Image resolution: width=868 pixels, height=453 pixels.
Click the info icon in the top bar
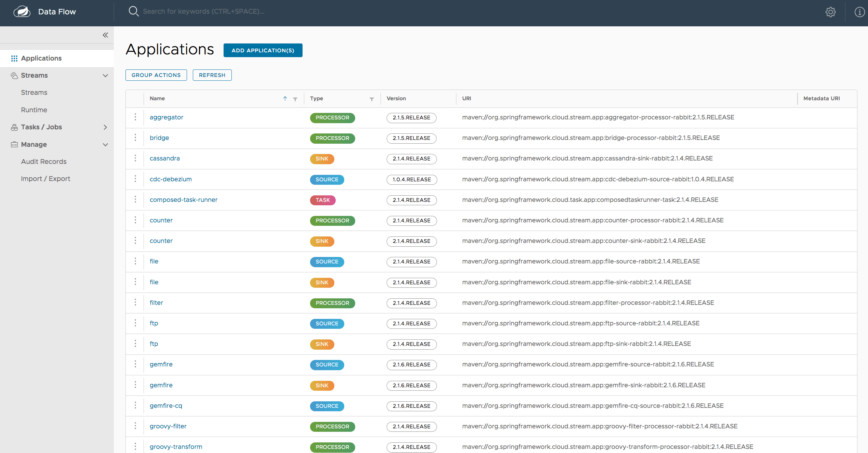click(859, 12)
